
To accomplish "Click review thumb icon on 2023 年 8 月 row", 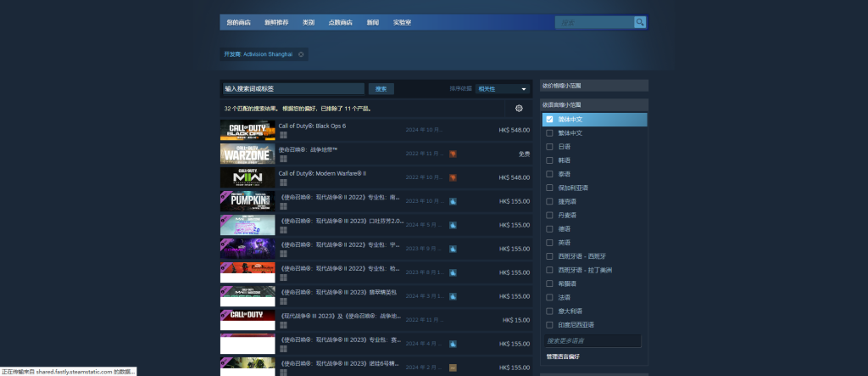I will [453, 272].
